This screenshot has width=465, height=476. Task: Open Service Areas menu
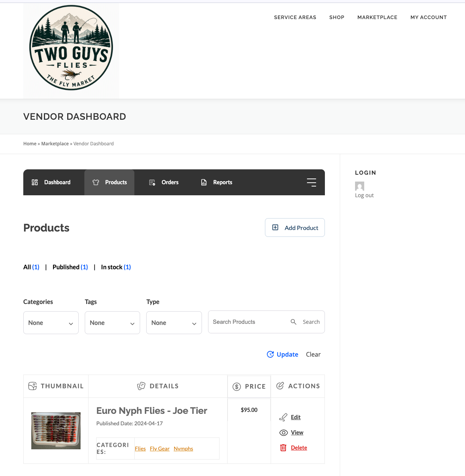pos(295,17)
